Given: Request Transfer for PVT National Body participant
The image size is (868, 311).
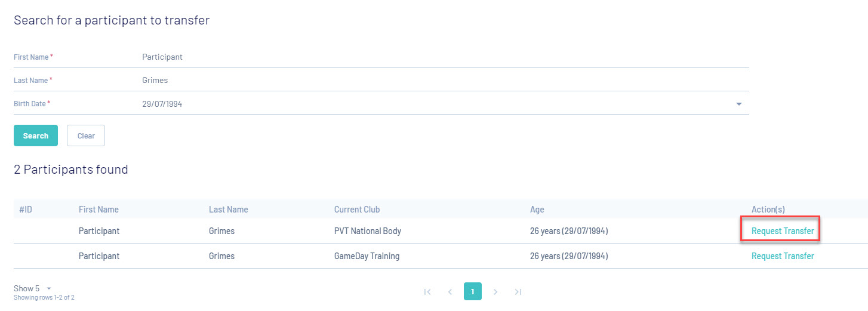Looking at the screenshot, I should pyautogui.click(x=782, y=231).
